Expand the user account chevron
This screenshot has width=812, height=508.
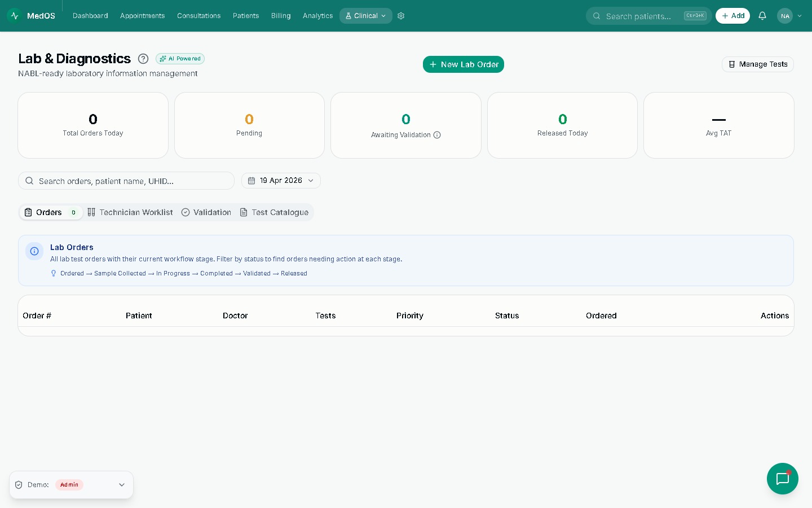point(800,16)
